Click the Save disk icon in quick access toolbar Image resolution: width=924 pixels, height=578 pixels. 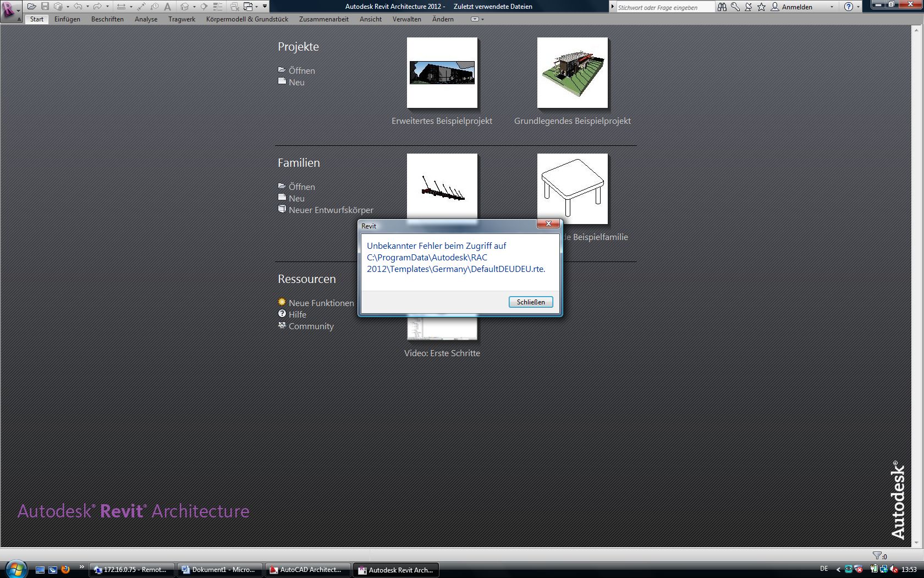coord(45,7)
